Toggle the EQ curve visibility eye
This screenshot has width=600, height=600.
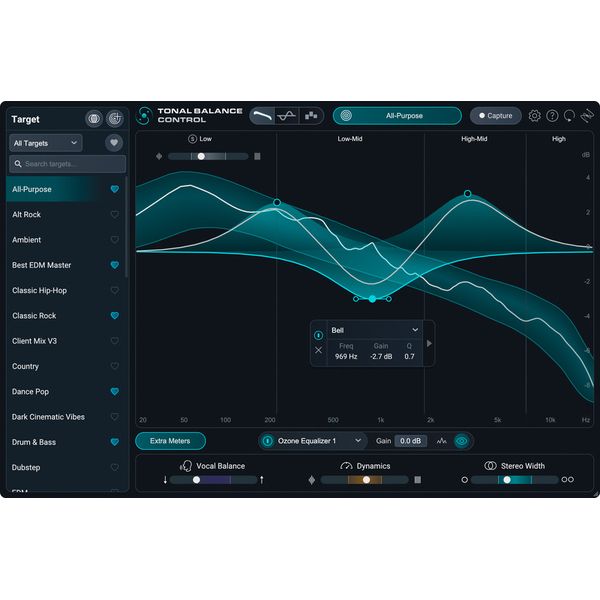pos(461,441)
